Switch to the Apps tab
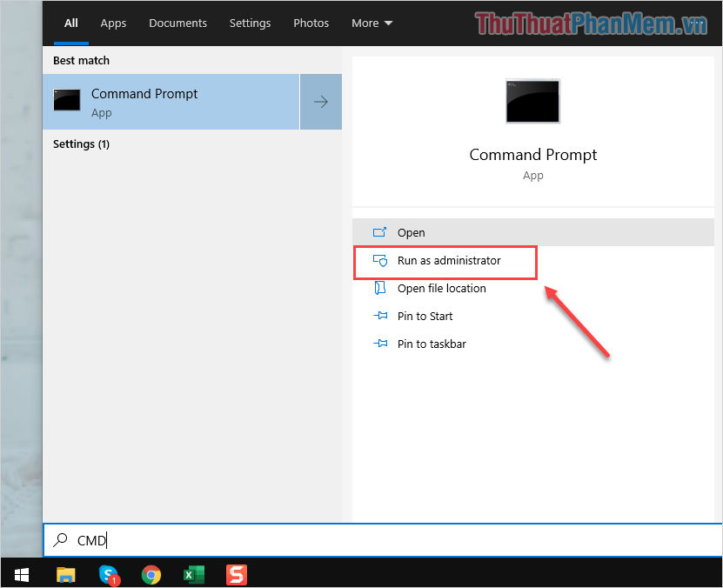This screenshot has width=723, height=588. coord(113,23)
